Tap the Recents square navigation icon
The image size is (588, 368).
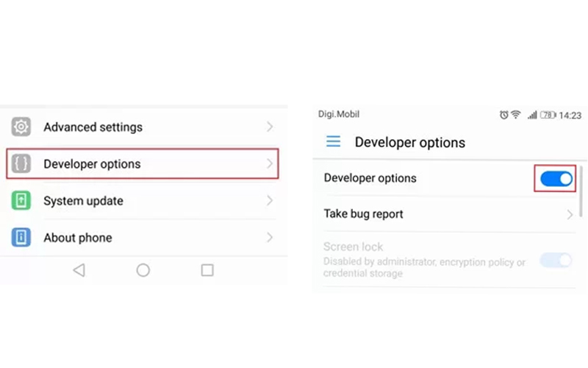click(x=207, y=270)
